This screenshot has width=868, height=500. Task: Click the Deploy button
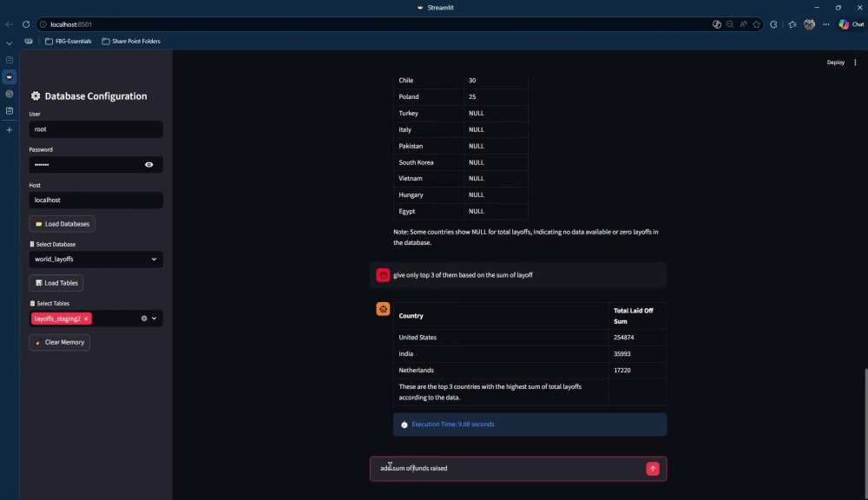(x=835, y=62)
